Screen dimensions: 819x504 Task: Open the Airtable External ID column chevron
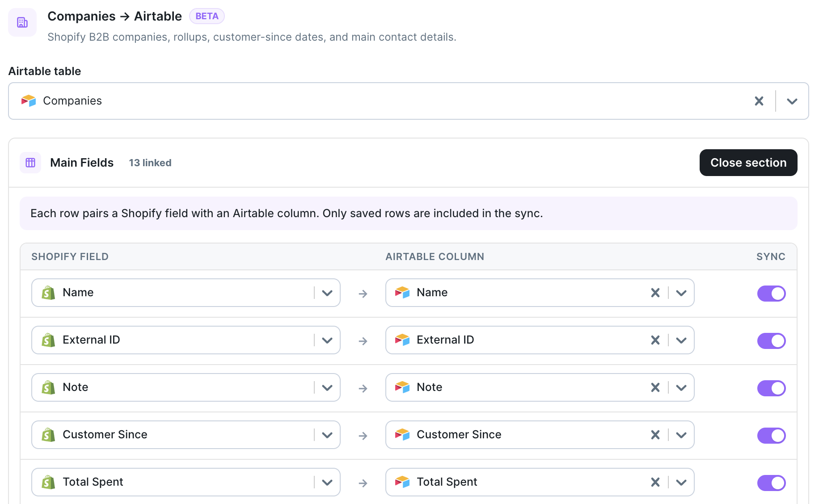pyautogui.click(x=681, y=340)
